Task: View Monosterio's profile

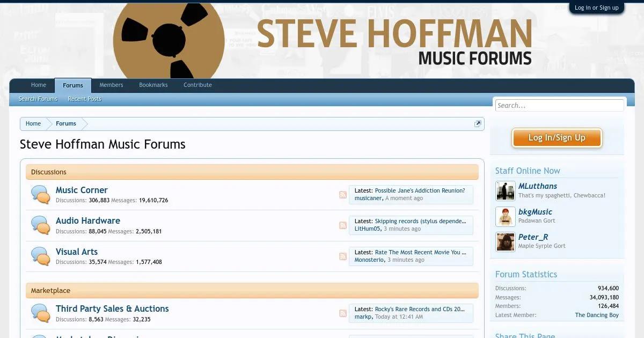Action: pyautogui.click(x=369, y=260)
